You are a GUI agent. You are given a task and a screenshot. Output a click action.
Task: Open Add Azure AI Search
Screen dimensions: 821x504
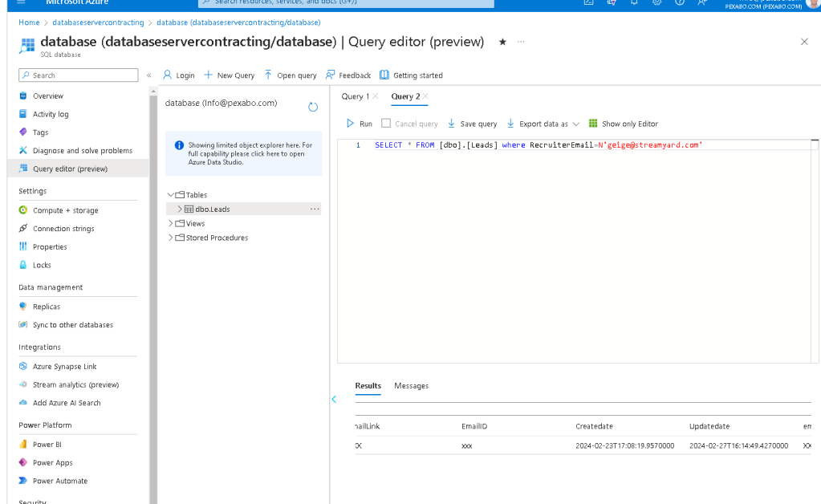coord(67,403)
